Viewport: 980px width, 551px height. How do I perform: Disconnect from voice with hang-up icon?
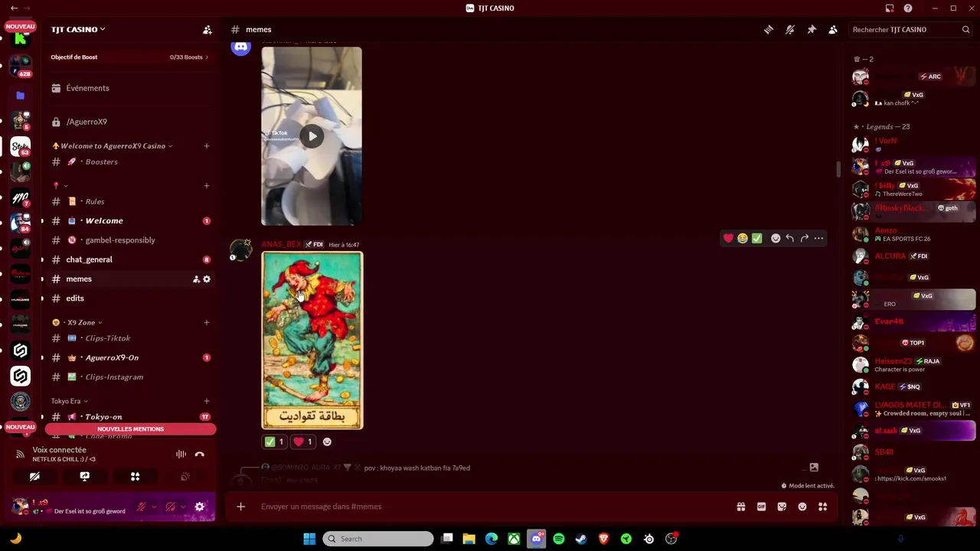click(x=200, y=455)
